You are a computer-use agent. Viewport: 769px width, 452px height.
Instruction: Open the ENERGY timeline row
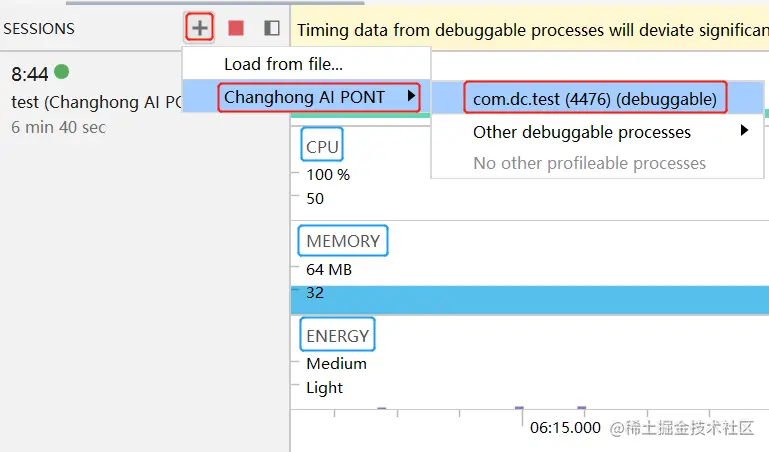337,336
